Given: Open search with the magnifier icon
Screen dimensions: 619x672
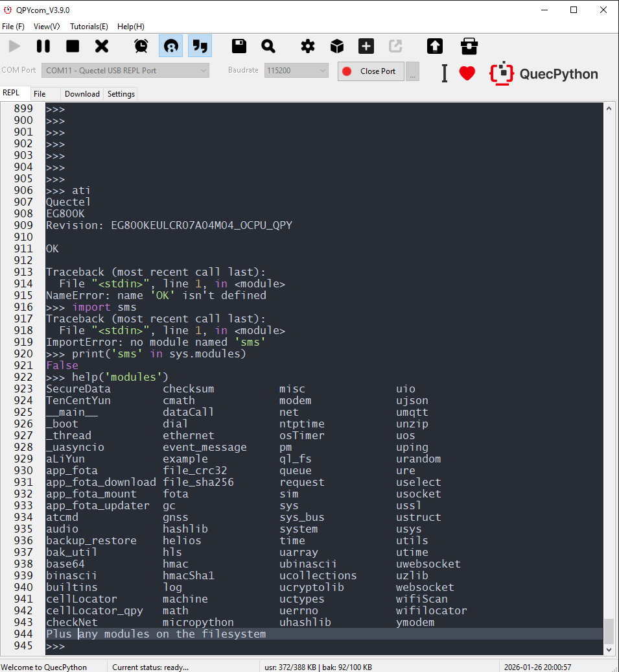Looking at the screenshot, I should (x=268, y=46).
